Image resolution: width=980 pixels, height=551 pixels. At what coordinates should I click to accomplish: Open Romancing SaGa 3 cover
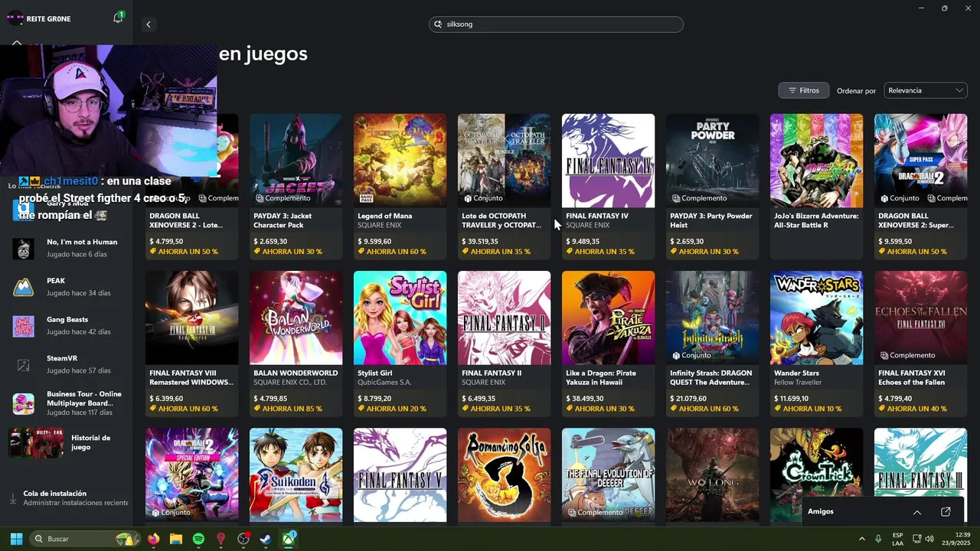[504, 474]
